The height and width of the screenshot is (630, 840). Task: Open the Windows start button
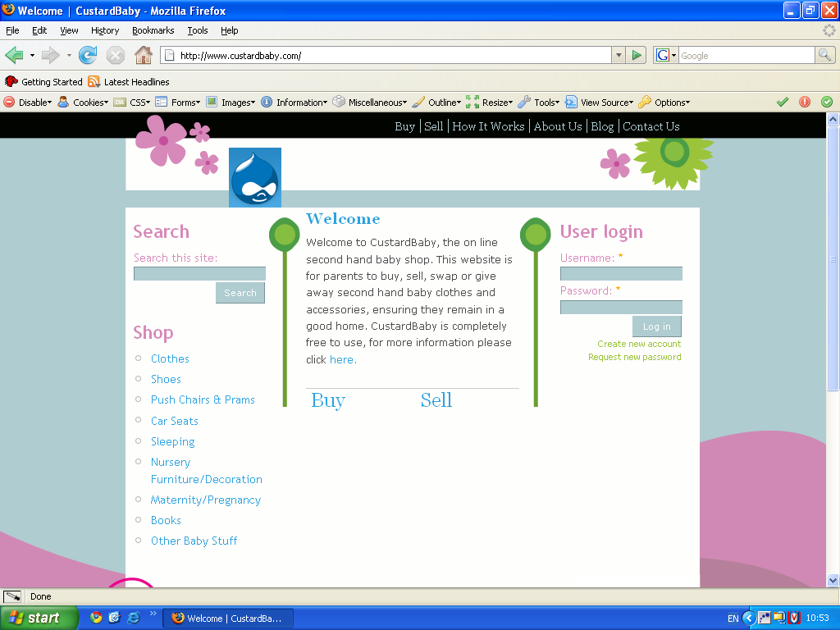click(39, 618)
